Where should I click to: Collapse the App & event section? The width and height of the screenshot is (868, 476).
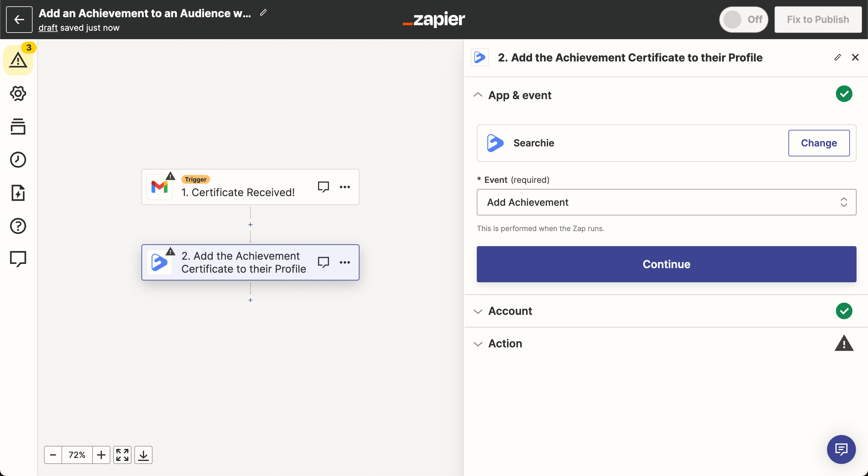pos(520,95)
